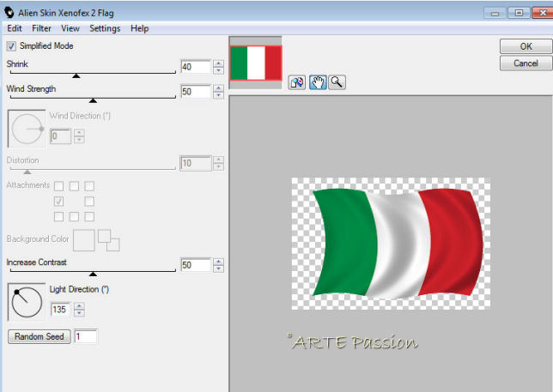Screen dimensions: 553x392
Task: Open the Settings menu
Action: pos(105,28)
